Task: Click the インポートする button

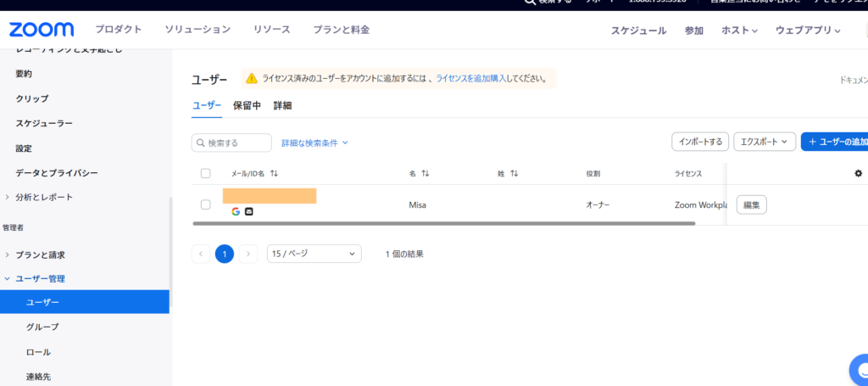Action: point(699,142)
